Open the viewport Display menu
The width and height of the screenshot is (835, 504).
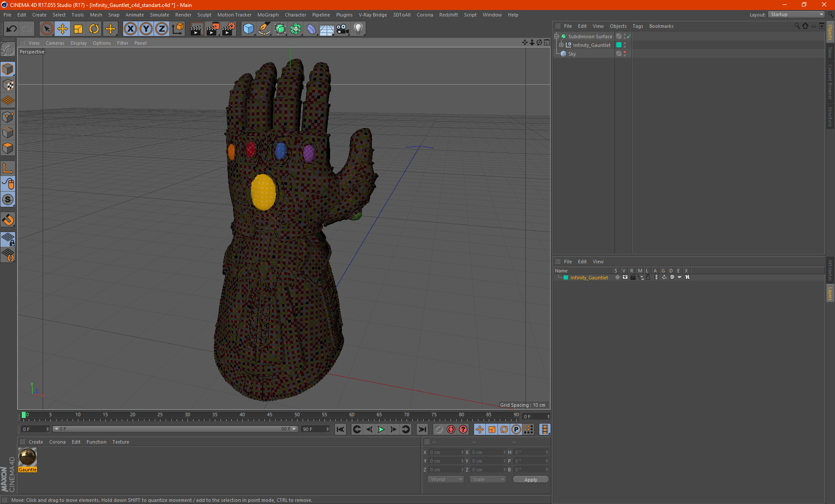78,43
